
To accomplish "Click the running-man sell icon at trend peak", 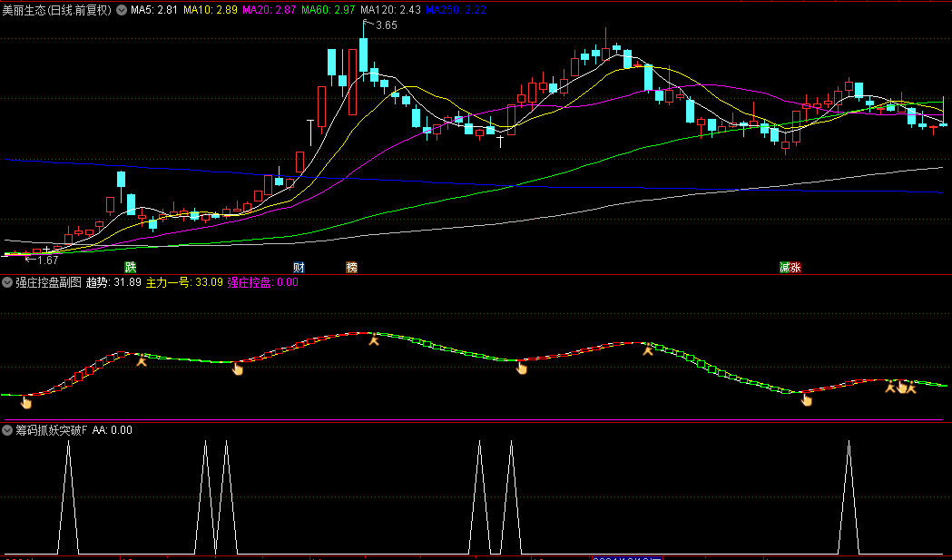I will (375, 339).
